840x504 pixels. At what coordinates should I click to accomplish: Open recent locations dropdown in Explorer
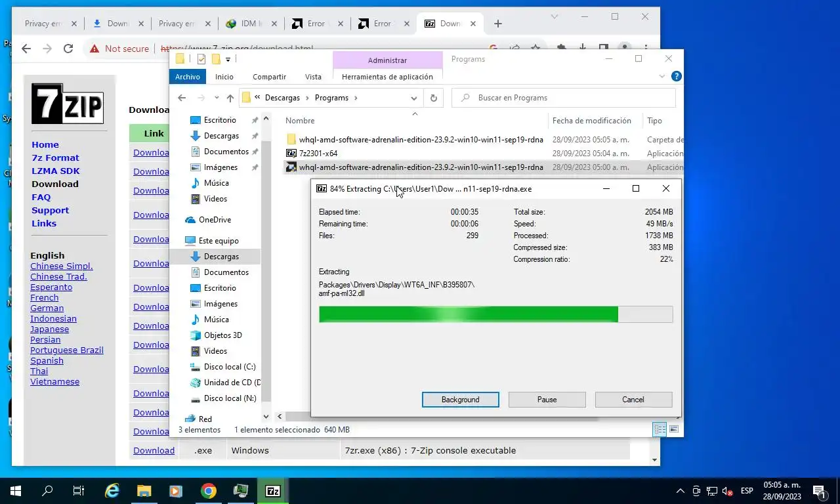pos(215,98)
